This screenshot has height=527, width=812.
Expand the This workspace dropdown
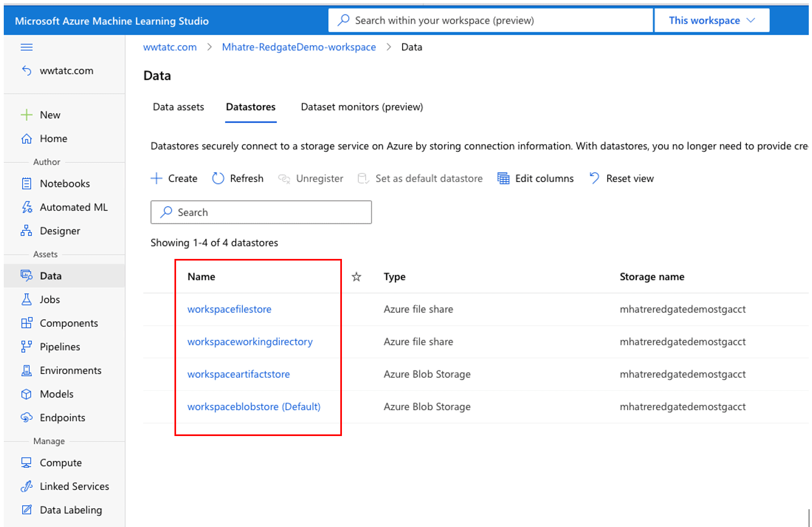pos(712,20)
